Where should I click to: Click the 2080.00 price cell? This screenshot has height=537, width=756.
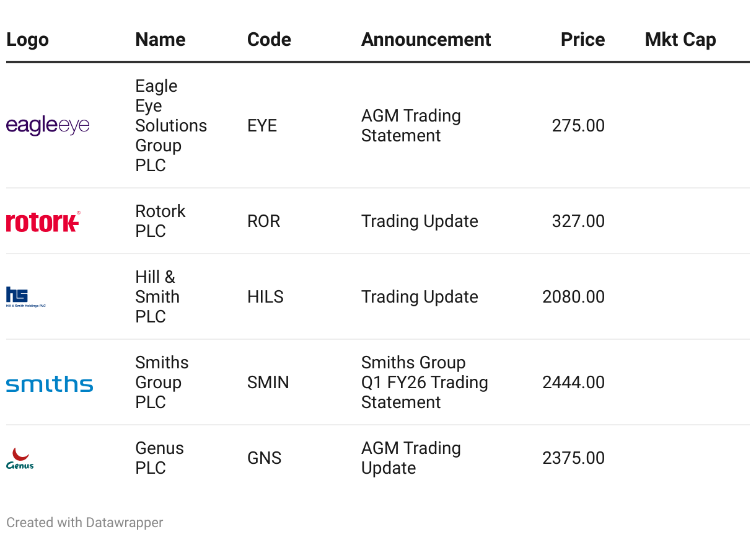[x=573, y=297]
